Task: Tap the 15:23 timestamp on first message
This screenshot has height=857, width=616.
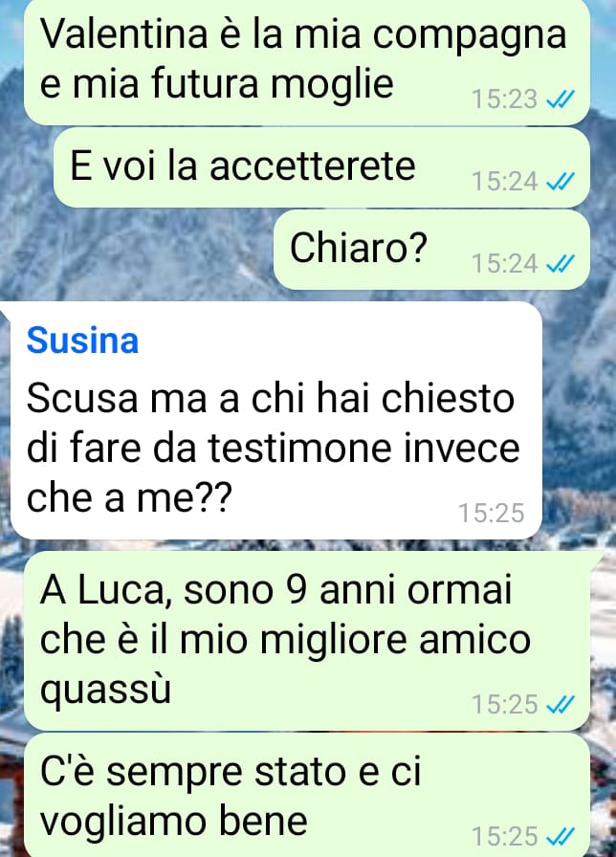Action: coord(504,99)
